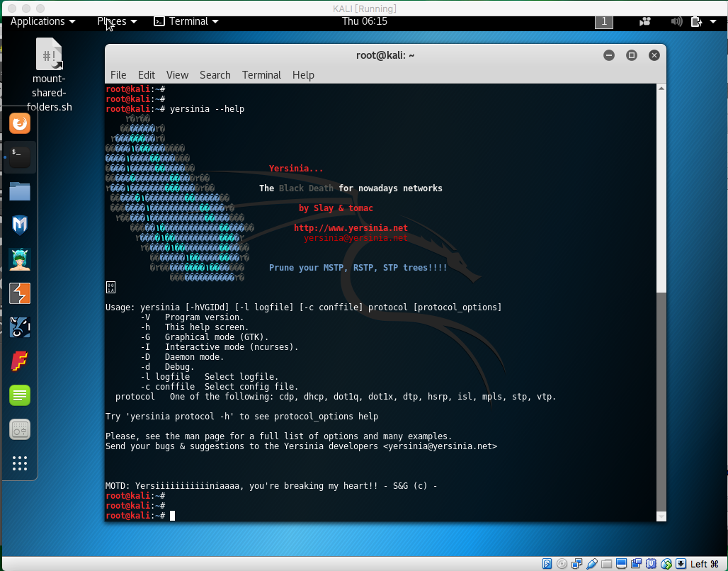Screen dimensions: 728x571
Task: Click the '-d Debug.' option line
Action: pos(167,366)
